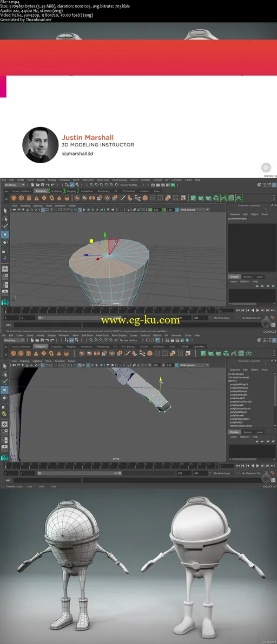This screenshot has width=277, height=644.
Task: Open the Edit Mesh menu in robot arm scene
Action: pos(88,335)
